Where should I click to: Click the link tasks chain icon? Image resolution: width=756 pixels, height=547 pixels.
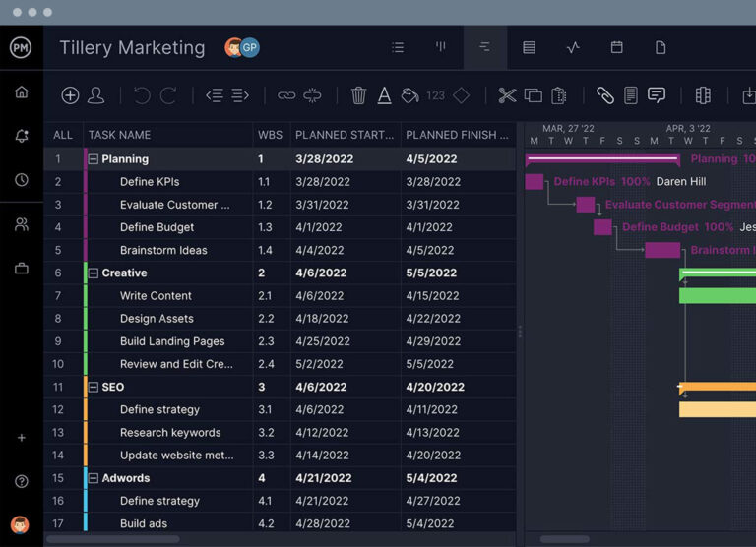click(286, 95)
